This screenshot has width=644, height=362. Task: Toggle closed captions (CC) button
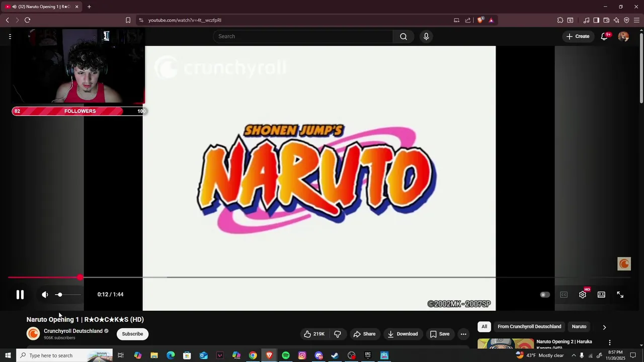[x=564, y=295]
